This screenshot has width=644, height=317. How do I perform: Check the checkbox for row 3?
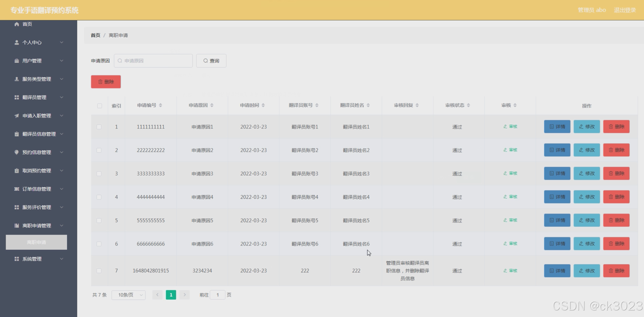point(99,173)
